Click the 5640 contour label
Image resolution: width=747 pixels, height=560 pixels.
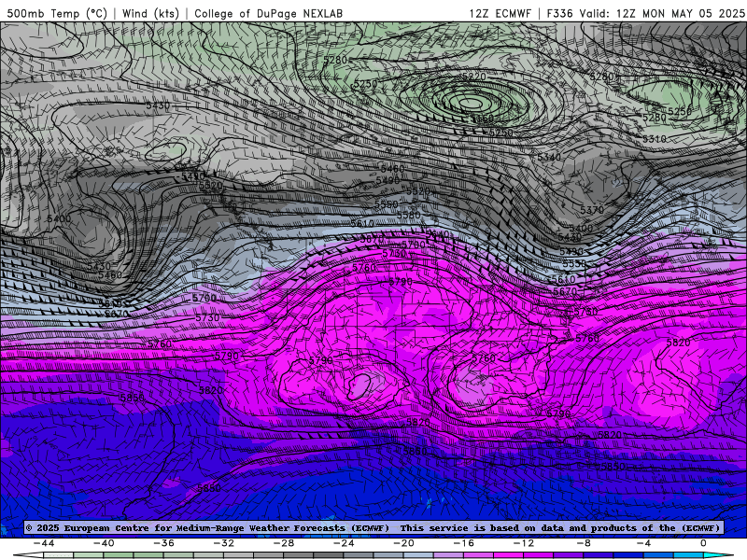click(x=437, y=233)
